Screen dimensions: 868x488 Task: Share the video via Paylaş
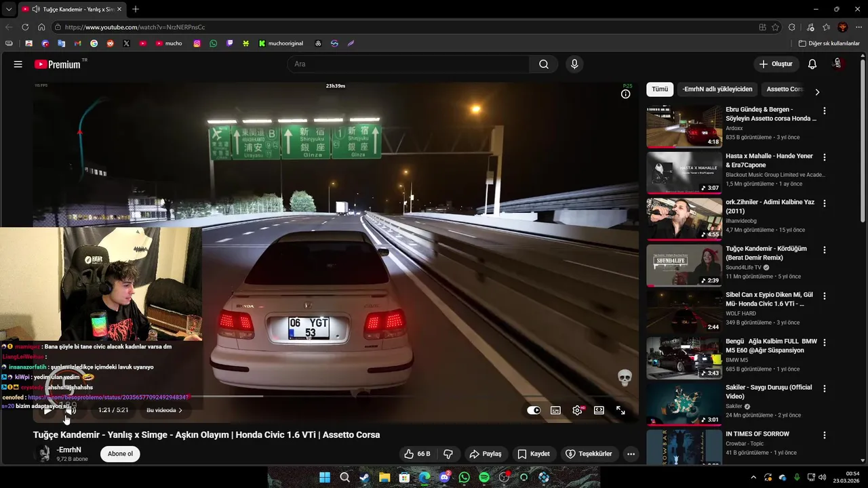point(486,454)
